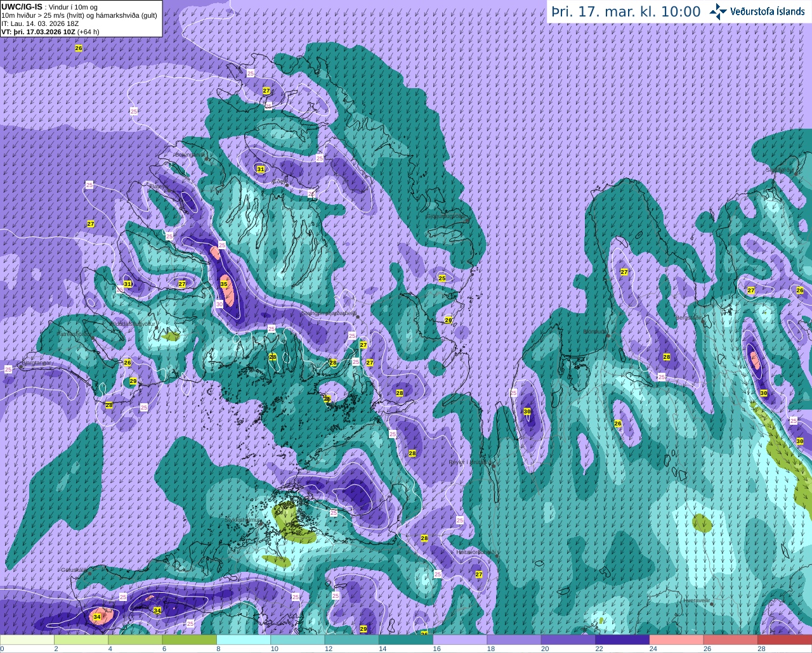Image resolution: width=812 pixels, height=653 pixels.
Task: Click the light green 4–6 m/s legend swatch
Action: (135, 640)
